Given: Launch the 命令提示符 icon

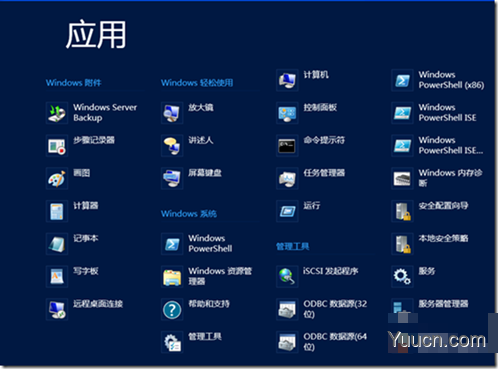Looking at the screenshot, I should point(287,146).
